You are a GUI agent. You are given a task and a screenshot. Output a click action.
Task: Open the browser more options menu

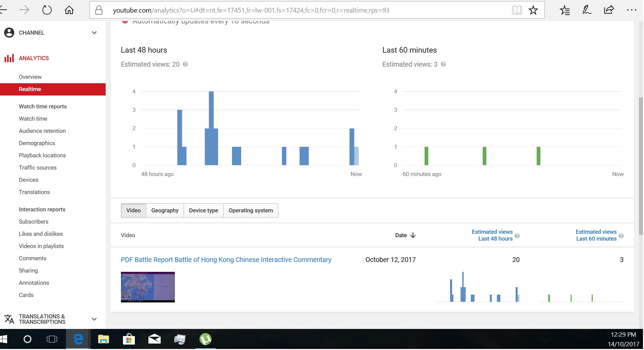632,10
